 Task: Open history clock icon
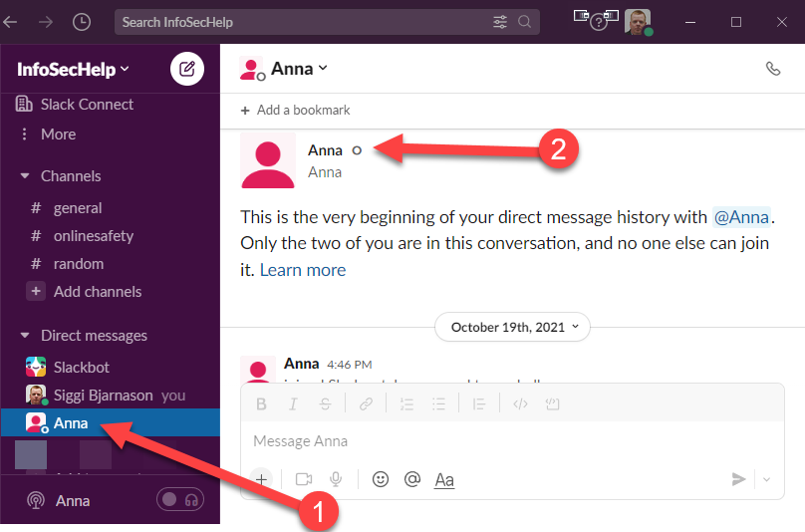click(x=82, y=22)
